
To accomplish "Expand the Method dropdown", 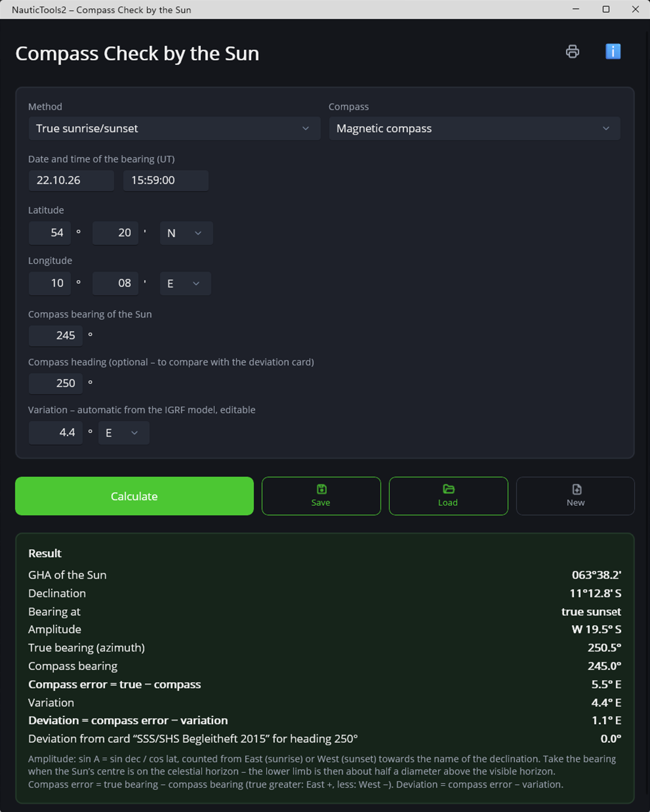I will 173,129.
